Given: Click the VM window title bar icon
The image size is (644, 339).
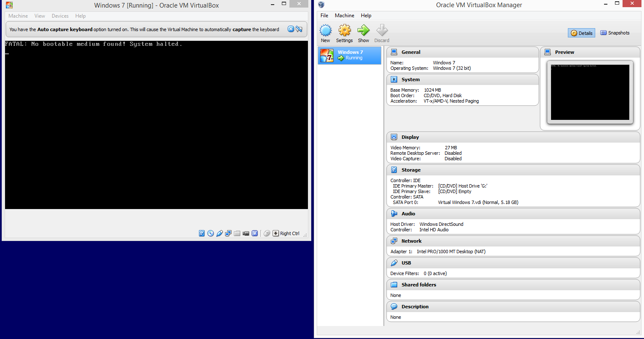Looking at the screenshot, I should tap(9, 5).
